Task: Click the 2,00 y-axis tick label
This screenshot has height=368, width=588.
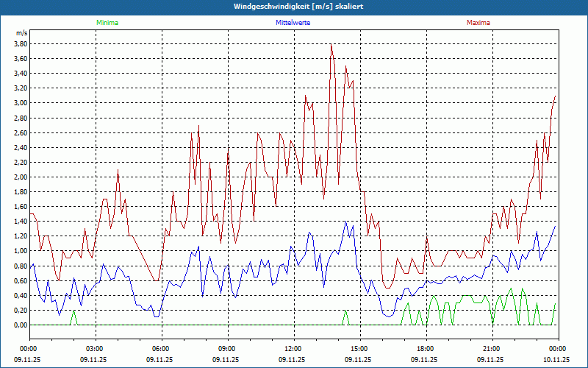Action: 21,177
